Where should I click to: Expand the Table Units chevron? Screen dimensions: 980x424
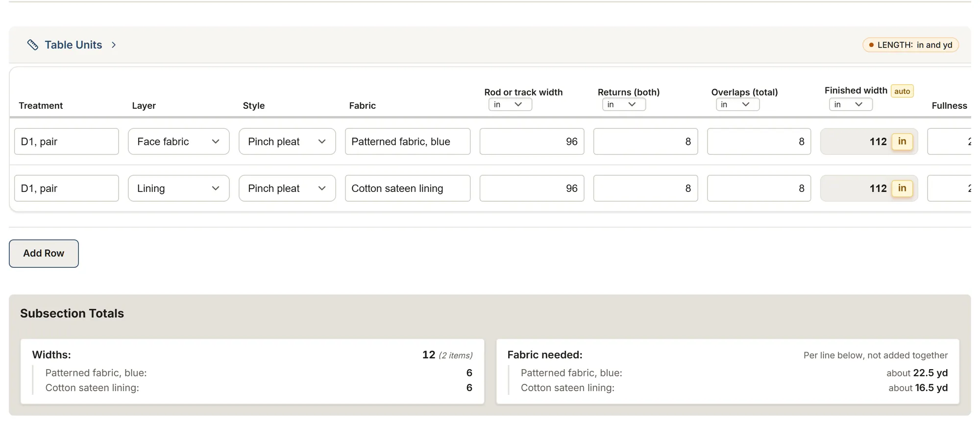(x=114, y=45)
